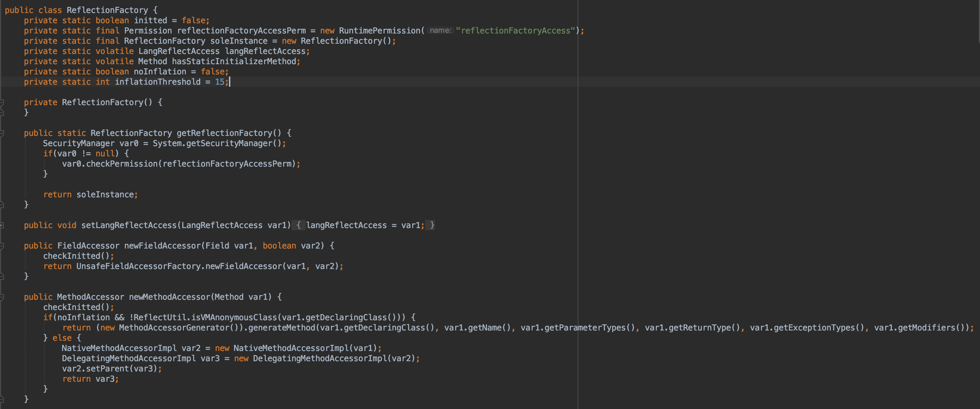The image size is (980, 409).
Task: Collapse the getReflectionFactory method using its fold marker
Action: click(x=2, y=133)
